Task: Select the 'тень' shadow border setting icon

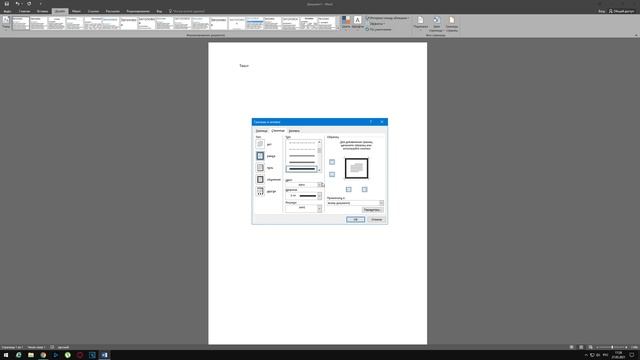Action: pos(260,168)
